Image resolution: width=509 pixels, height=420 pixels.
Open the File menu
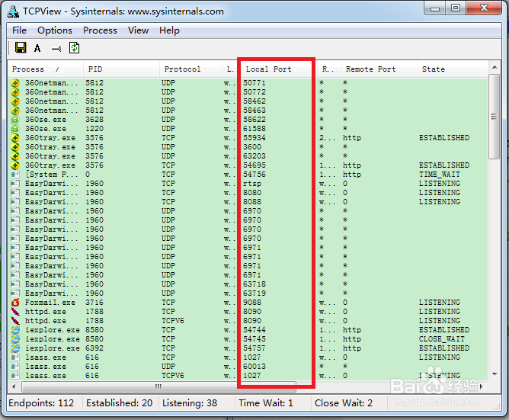[20, 30]
